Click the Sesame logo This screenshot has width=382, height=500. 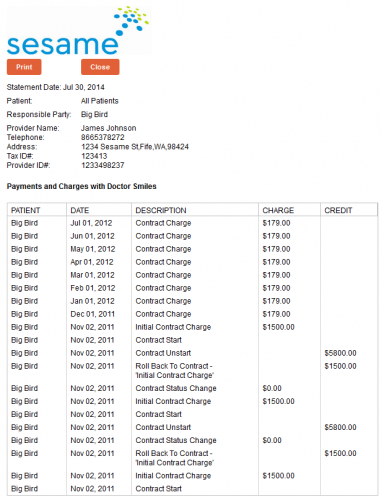79,30
